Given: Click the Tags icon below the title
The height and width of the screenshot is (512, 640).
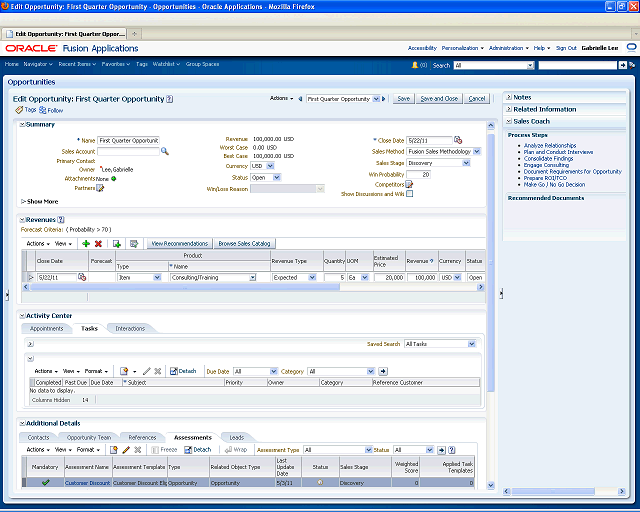Looking at the screenshot, I should pyautogui.click(x=19, y=110).
